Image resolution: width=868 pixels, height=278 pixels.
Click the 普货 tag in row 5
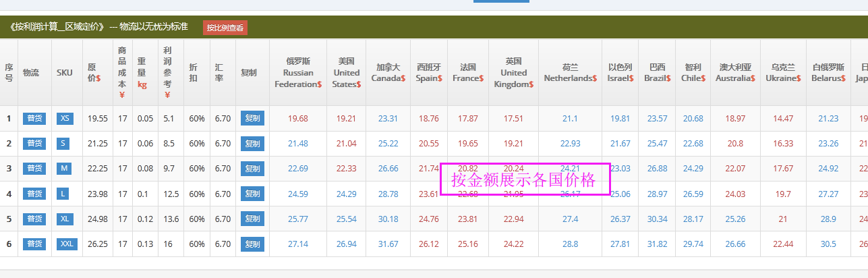click(34, 219)
